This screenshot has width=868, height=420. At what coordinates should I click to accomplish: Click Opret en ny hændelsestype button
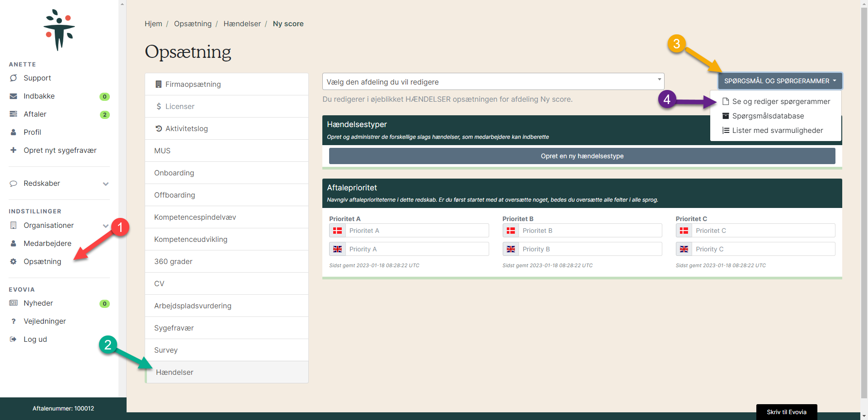pyautogui.click(x=582, y=156)
